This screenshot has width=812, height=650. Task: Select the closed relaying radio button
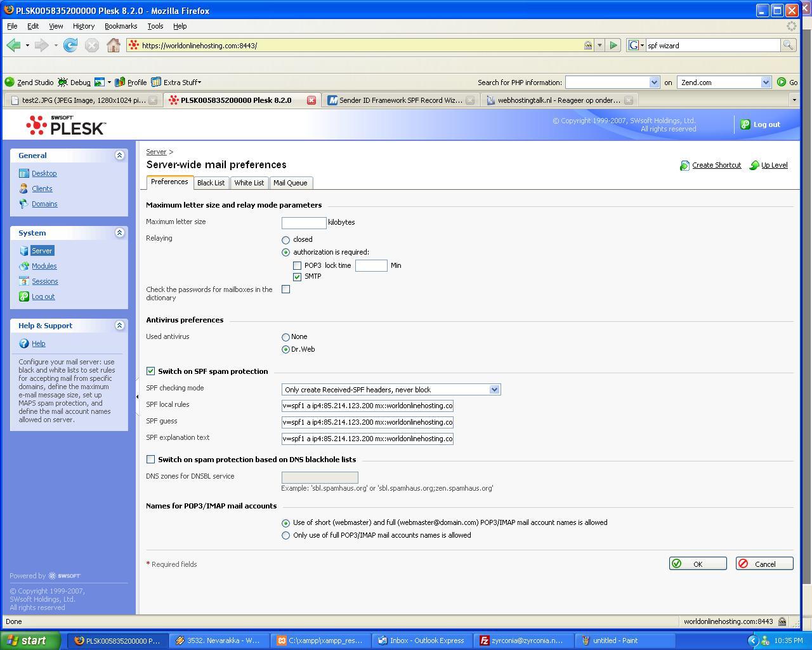pos(285,240)
